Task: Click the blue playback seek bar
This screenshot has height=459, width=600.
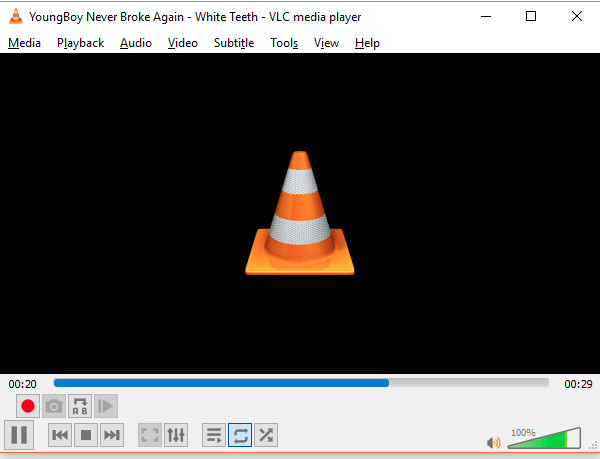Action: 301,383
